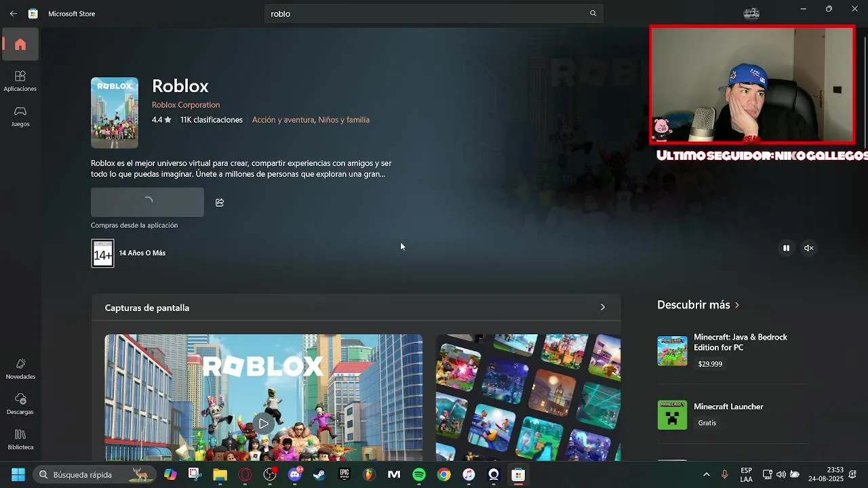Open Juegos section in sidebar
This screenshot has height=488, width=868.
pyautogui.click(x=20, y=117)
